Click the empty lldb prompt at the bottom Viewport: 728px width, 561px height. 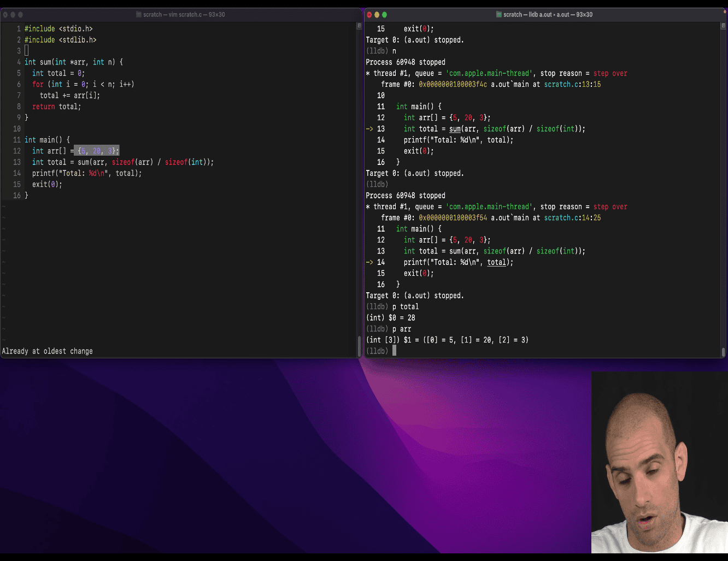pos(394,351)
